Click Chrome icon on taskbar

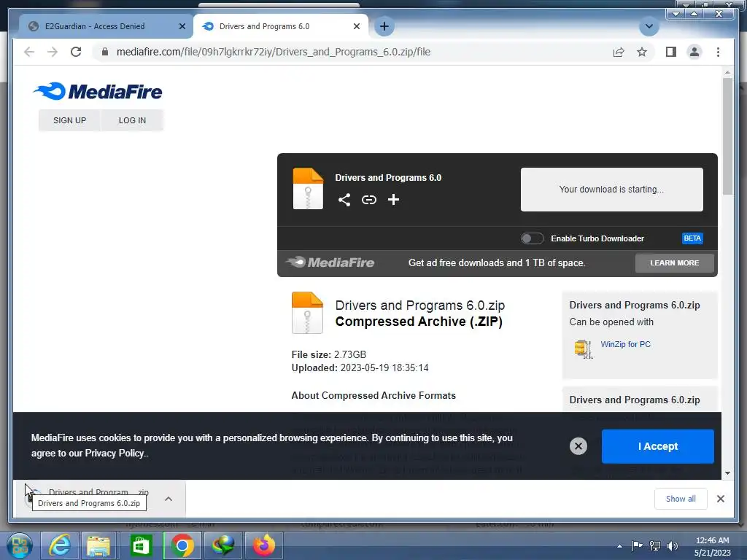182,545
